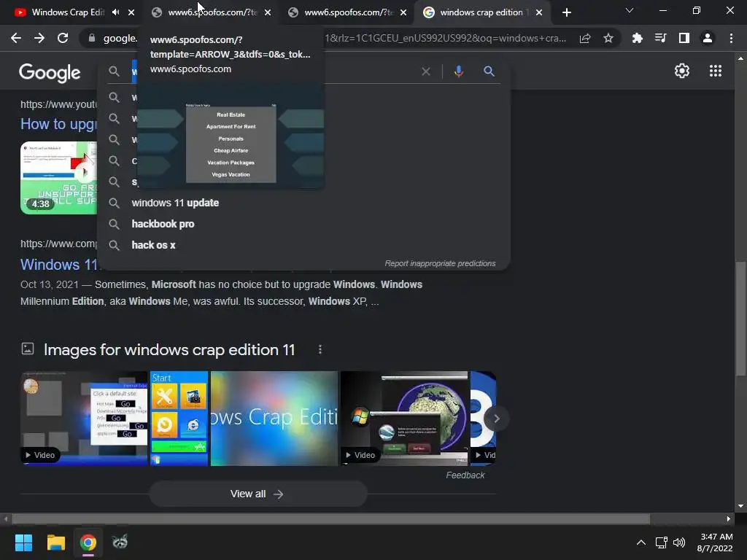Viewport: 747px width, 560px height.
Task: Open the Start screen tiles image
Action: (x=179, y=418)
